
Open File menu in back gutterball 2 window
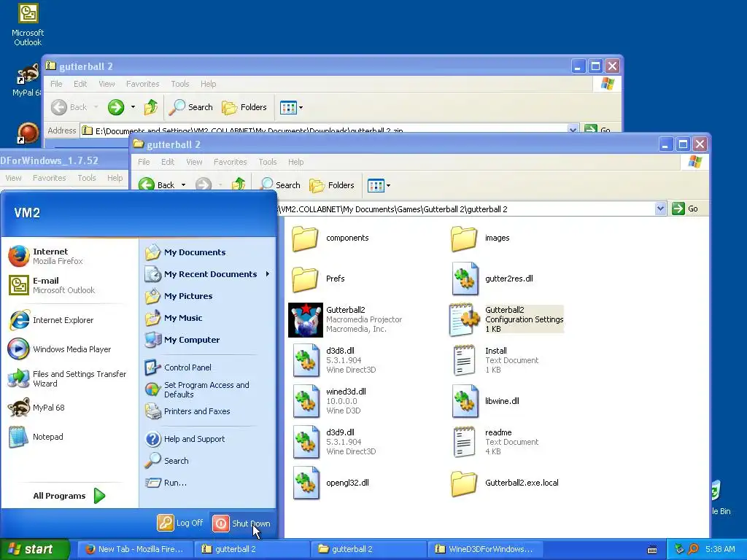click(56, 84)
